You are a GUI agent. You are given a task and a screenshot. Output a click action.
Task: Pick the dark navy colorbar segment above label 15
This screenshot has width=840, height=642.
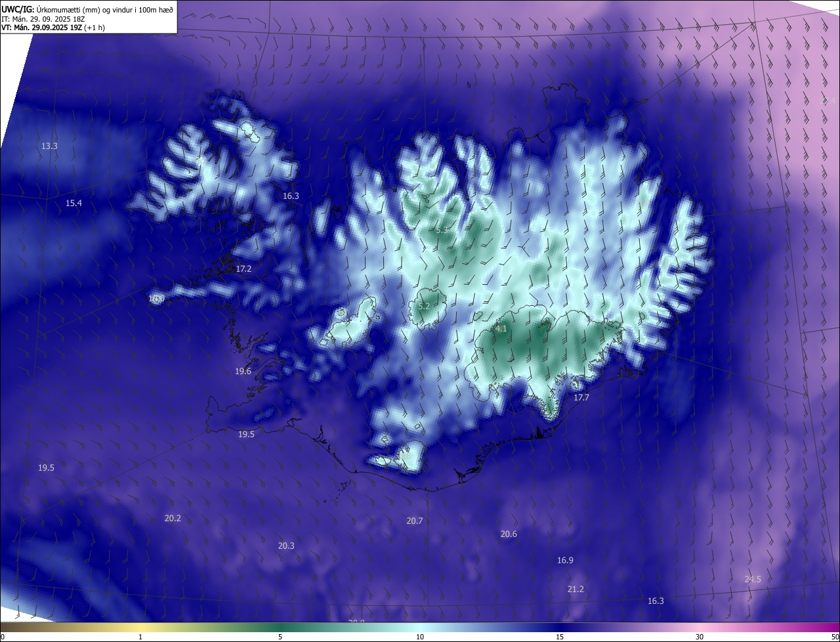point(560,628)
